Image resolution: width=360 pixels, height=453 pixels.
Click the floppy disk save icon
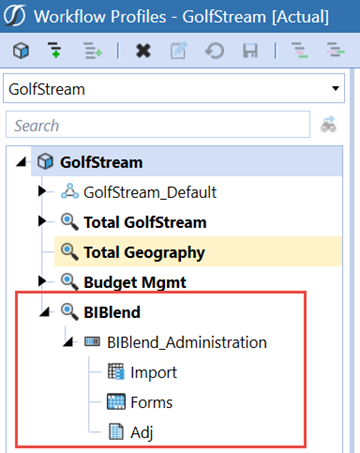pyautogui.click(x=250, y=51)
